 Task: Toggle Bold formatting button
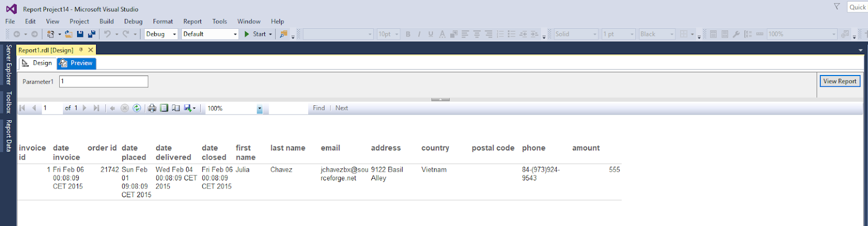pyautogui.click(x=408, y=34)
